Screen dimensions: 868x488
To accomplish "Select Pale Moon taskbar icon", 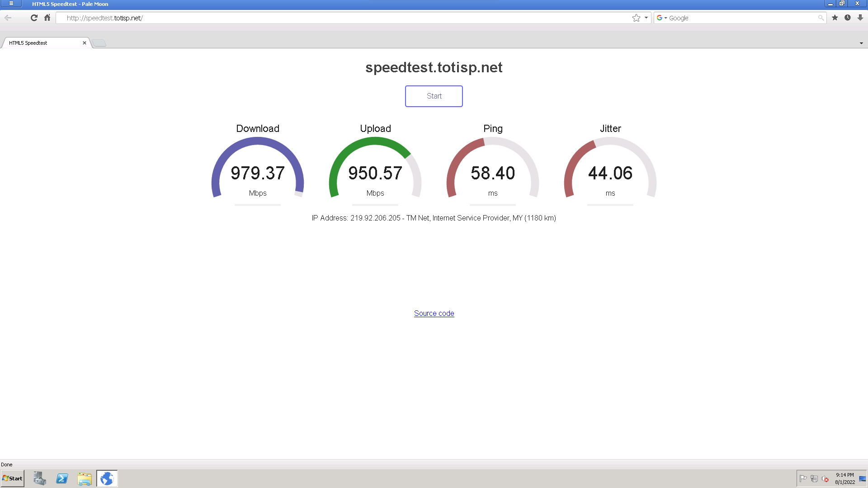I will pos(107,479).
